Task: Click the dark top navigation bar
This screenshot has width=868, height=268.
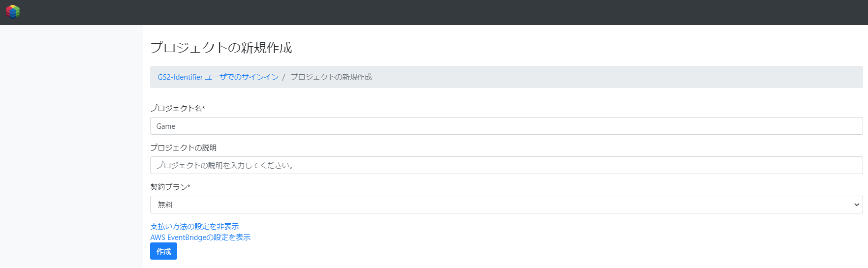Action: (x=443, y=12)
